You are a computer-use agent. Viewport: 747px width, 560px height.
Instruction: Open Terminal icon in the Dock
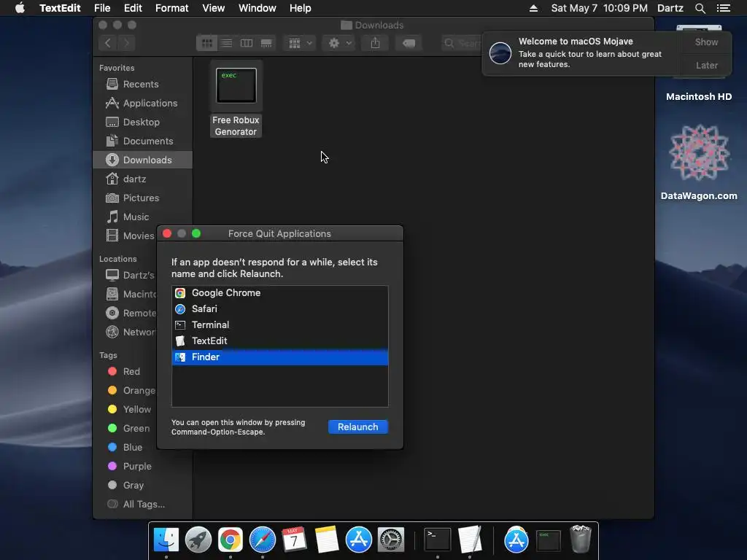438,540
